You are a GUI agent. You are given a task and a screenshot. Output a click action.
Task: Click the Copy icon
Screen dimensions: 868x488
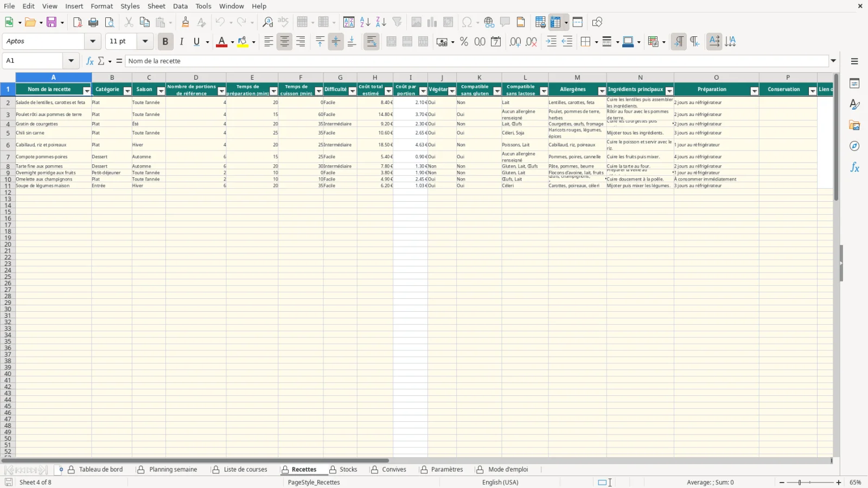(x=144, y=22)
